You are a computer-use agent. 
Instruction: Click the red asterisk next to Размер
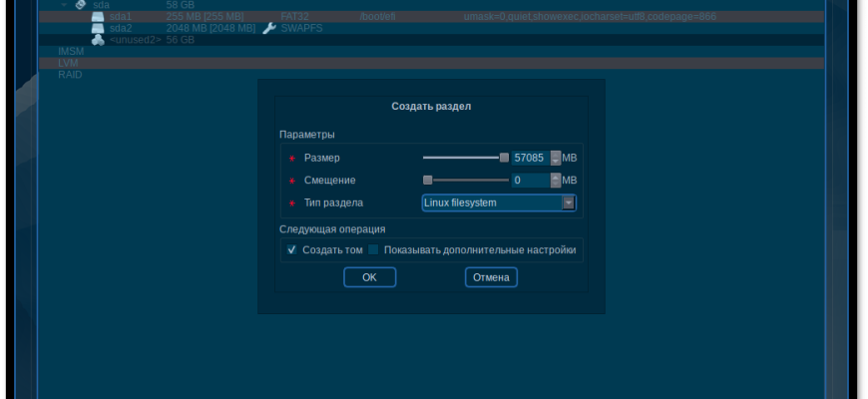pyautogui.click(x=291, y=159)
